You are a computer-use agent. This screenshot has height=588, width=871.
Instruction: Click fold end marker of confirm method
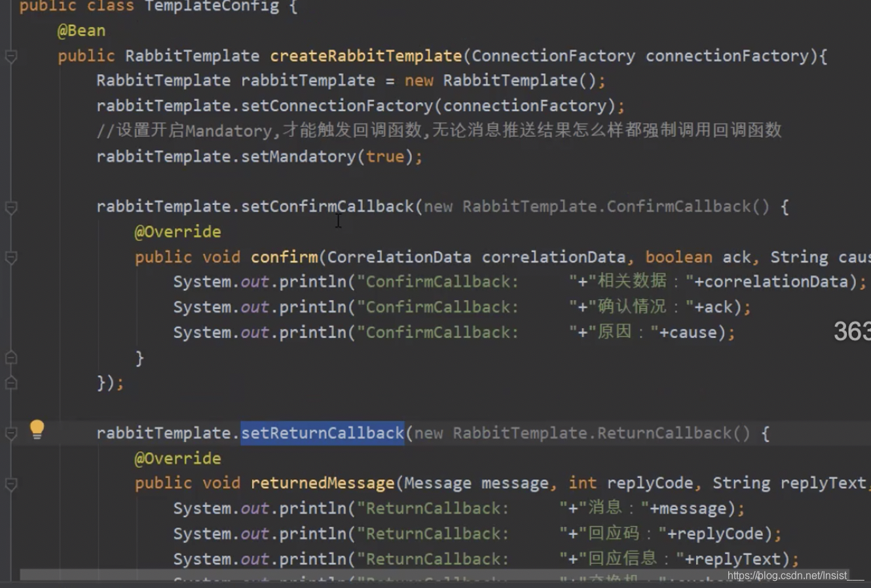pyautogui.click(x=11, y=358)
